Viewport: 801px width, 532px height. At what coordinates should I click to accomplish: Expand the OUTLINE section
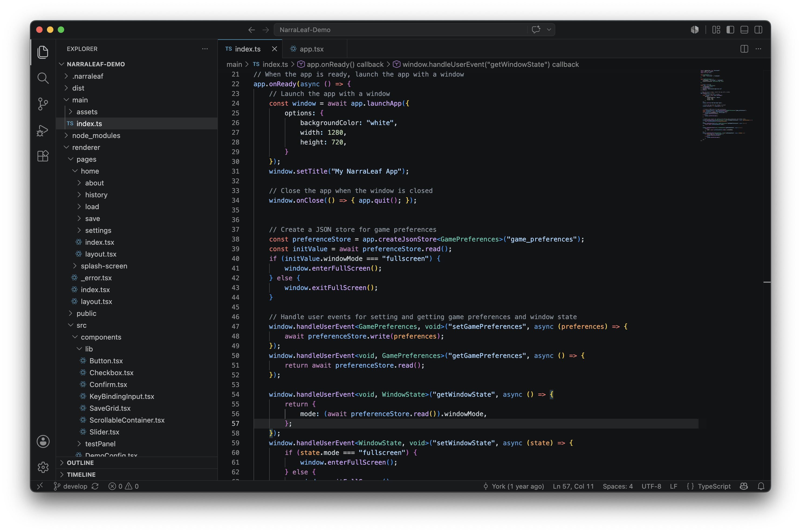coord(137,462)
